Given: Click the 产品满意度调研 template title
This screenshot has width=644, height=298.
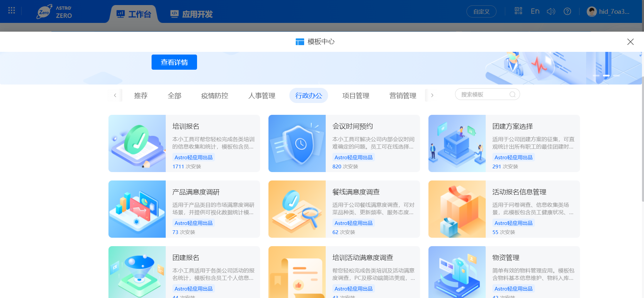Looking at the screenshot, I should click(x=196, y=192).
